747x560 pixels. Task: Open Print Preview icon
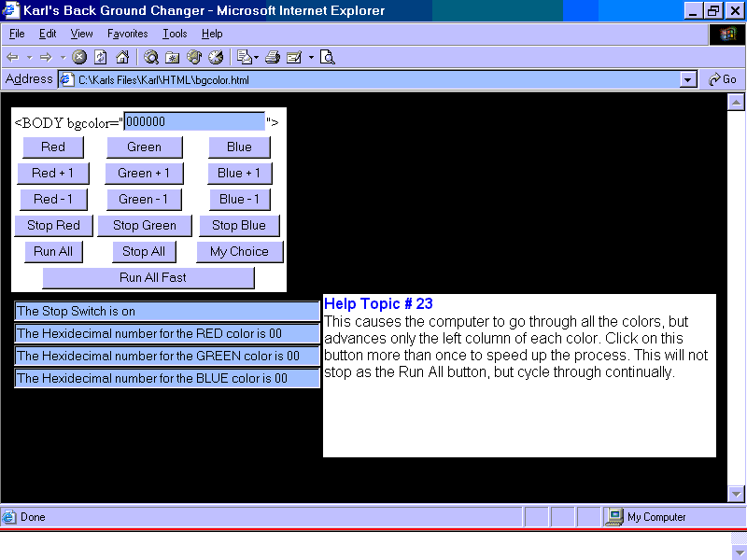[328, 57]
